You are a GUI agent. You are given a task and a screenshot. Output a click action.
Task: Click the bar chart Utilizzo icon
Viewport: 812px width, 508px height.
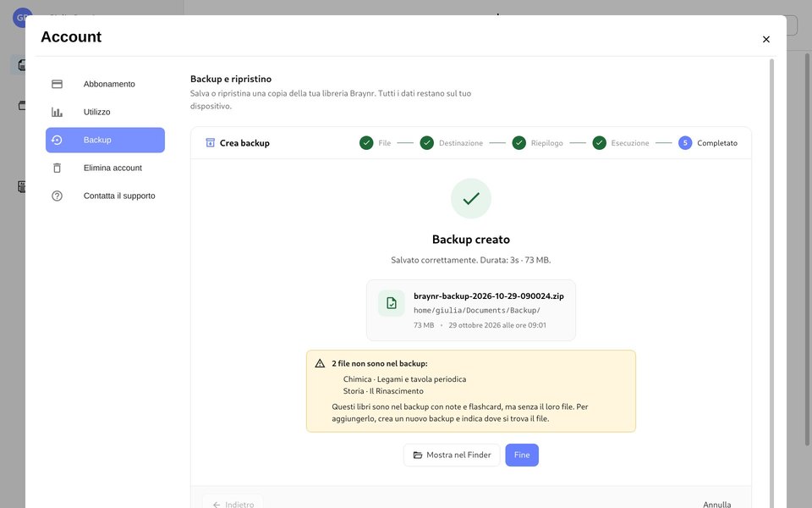pos(57,112)
